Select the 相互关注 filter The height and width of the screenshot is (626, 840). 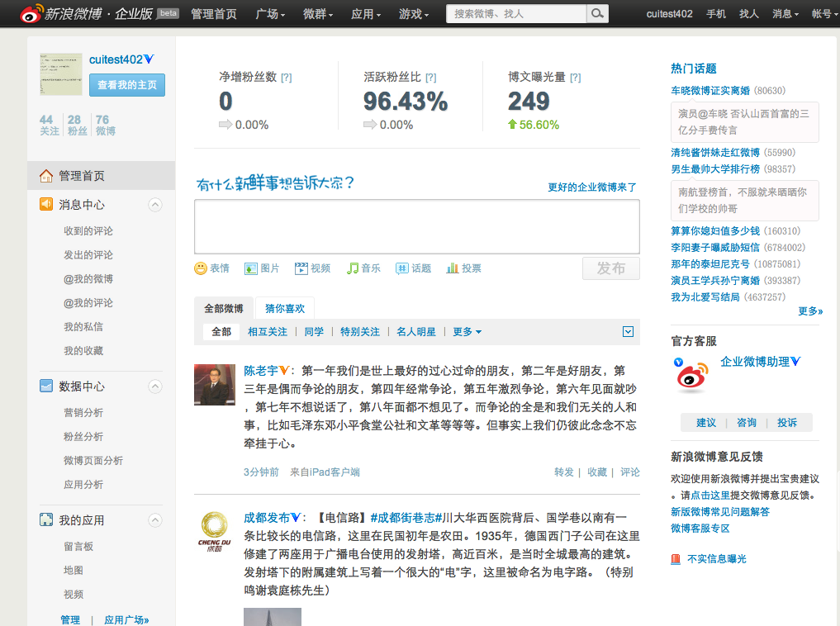click(268, 332)
